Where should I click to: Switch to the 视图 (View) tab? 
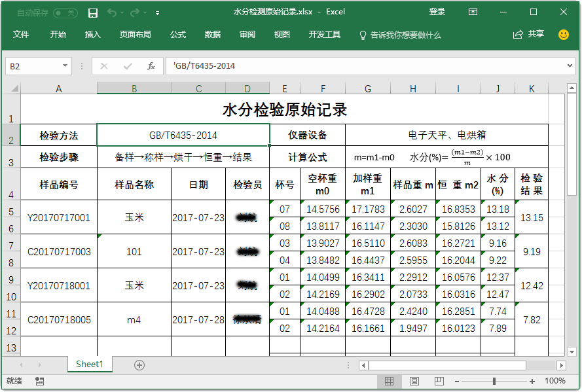click(x=282, y=35)
